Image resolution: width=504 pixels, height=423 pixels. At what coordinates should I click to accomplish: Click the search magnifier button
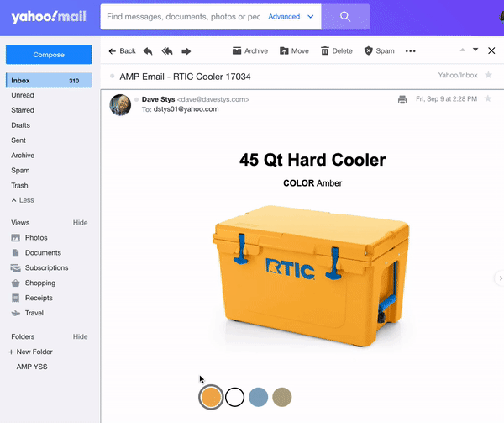pos(345,17)
